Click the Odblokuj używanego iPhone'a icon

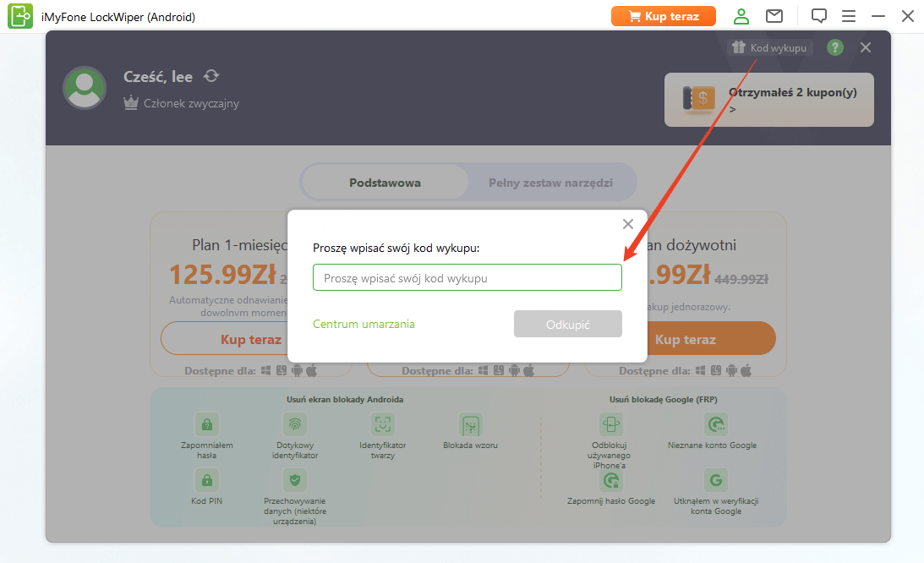pos(610,424)
